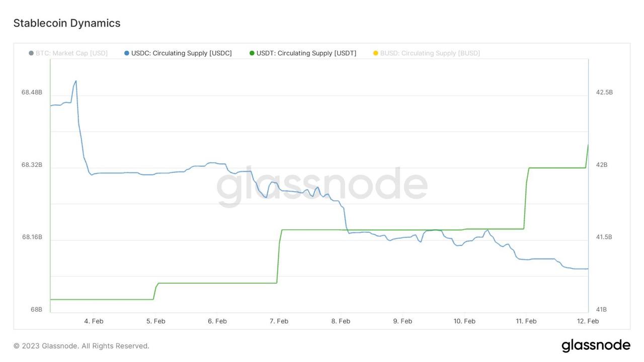
Task: Click the 7. Feb x-axis label
Action: (279, 321)
